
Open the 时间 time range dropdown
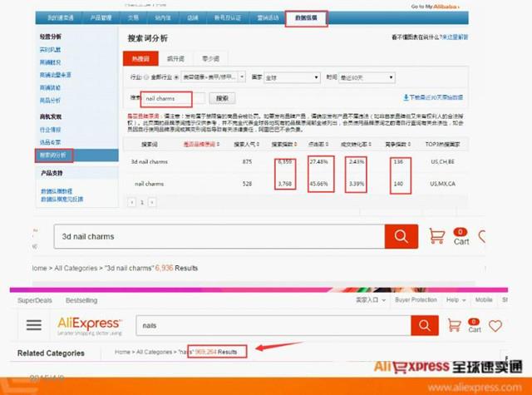[x=367, y=77]
